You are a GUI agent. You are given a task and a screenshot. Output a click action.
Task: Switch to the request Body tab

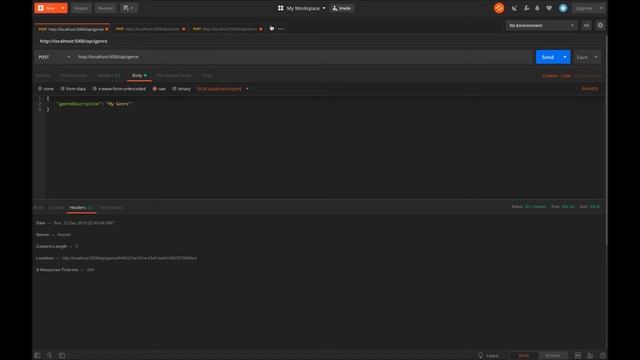pyautogui.click(x=139, y=76)
